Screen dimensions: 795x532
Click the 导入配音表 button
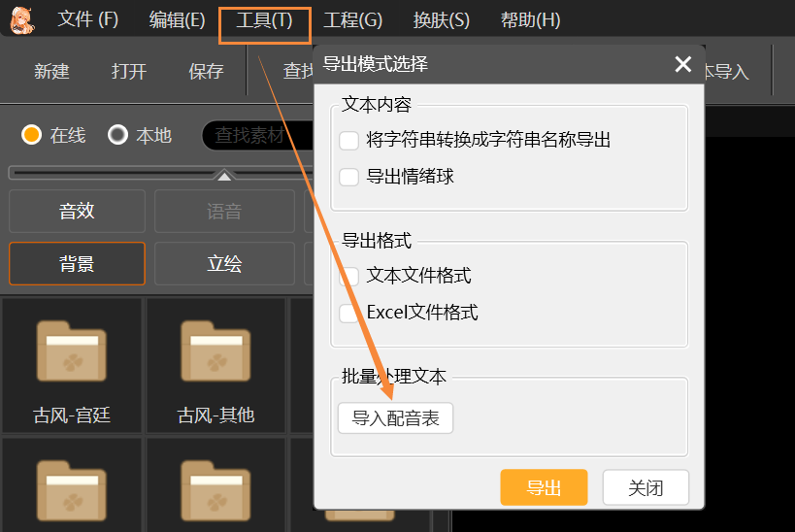pos(395,418)
